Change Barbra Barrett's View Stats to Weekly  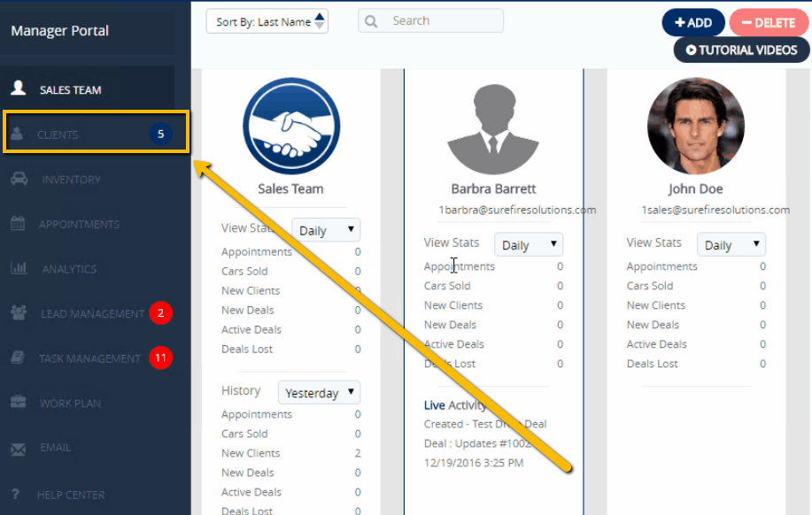[x=528, y=244]
